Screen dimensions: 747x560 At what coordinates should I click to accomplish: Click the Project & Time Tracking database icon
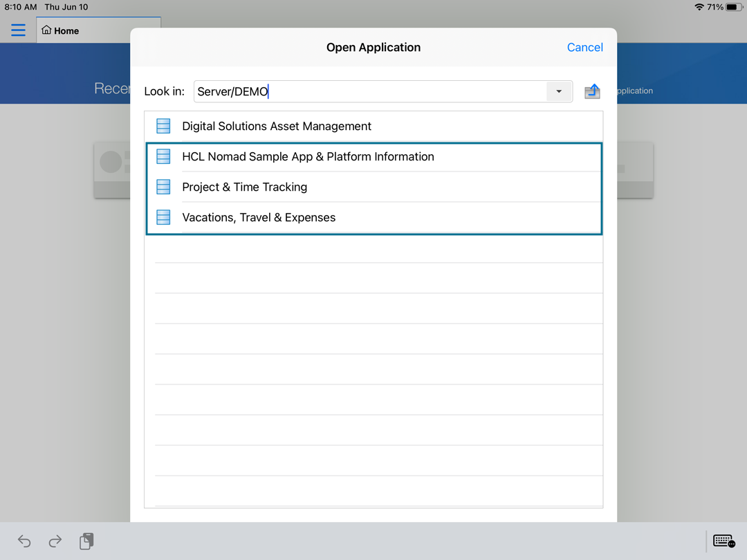coord(163,187)
